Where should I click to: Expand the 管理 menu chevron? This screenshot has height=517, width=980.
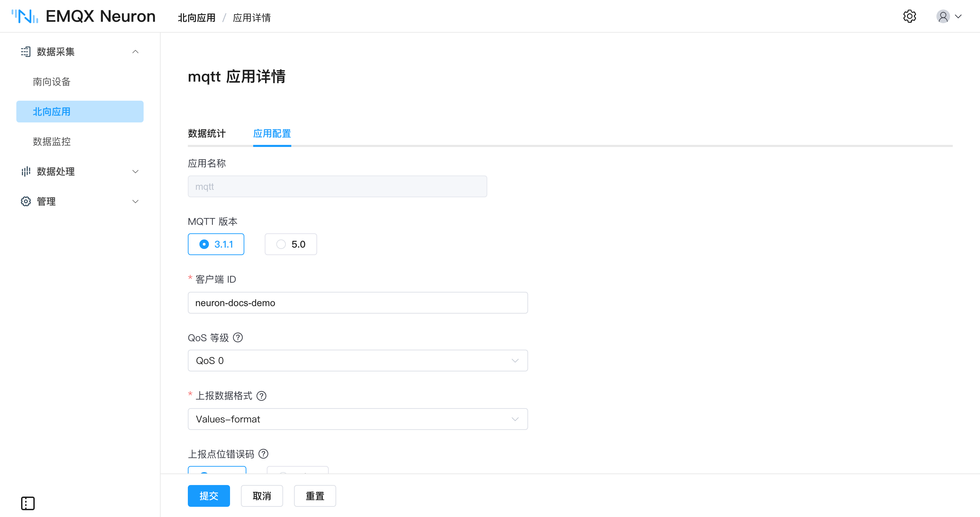[135, 201]
